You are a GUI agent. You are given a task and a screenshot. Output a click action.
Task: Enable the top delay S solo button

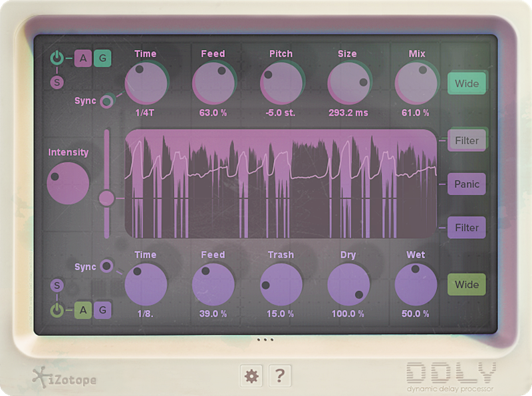tap(57, 82)
